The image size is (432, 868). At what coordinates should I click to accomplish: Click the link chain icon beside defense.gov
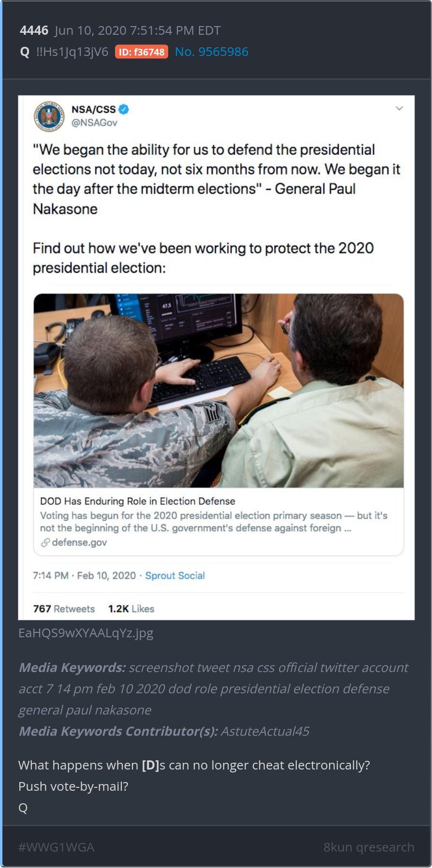click(x=45, y=543)
